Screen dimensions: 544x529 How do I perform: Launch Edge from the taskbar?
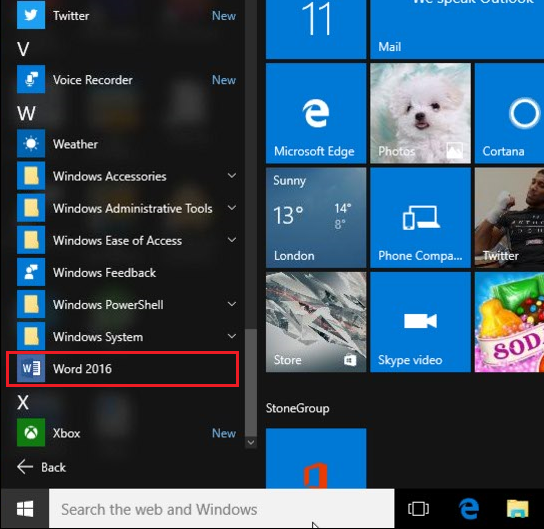click(469, 509)
